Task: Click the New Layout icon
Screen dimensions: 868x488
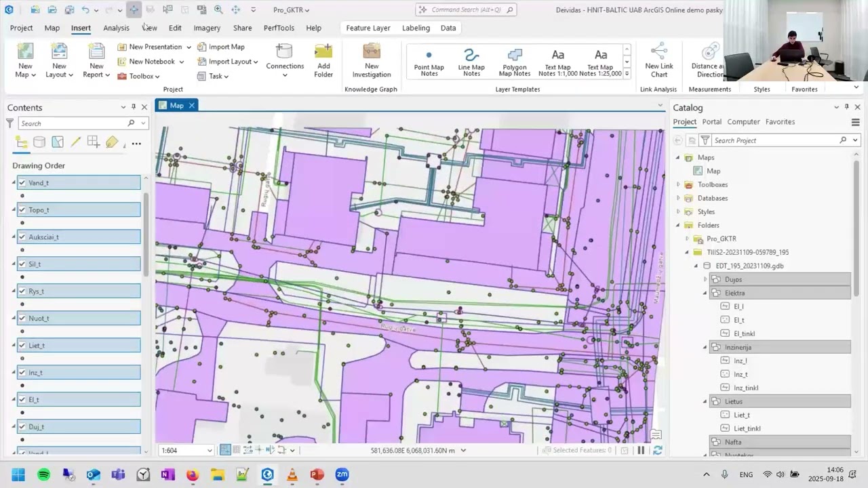Action: point(60,52)
